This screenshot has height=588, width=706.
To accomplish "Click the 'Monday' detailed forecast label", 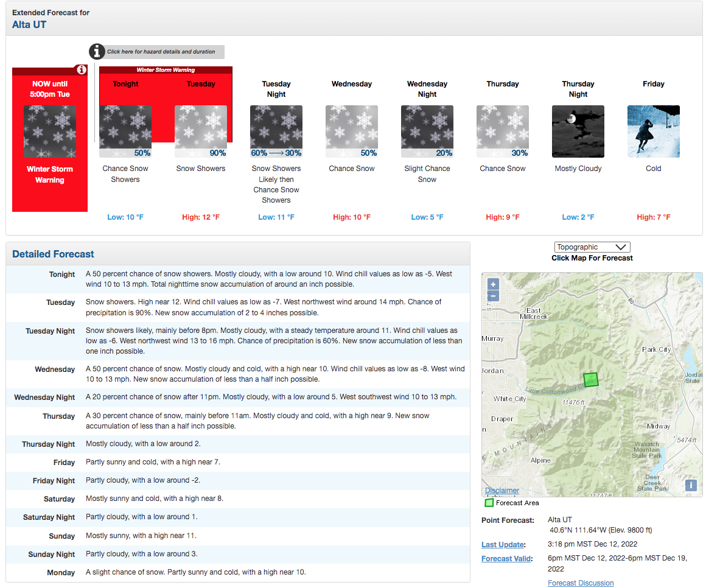I will (x=61, y=573).
